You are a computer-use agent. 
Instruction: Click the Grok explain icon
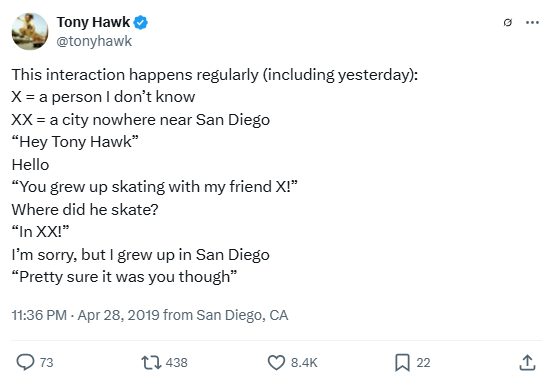click(508, 23)
